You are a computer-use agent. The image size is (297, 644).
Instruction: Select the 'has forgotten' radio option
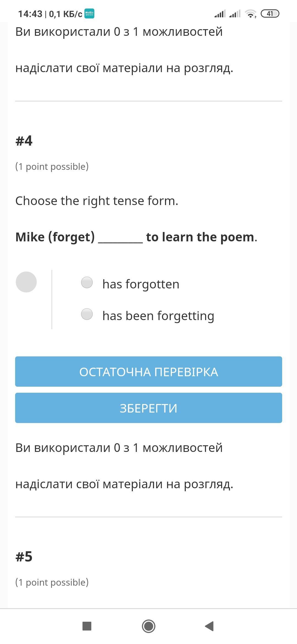(87, 282)
